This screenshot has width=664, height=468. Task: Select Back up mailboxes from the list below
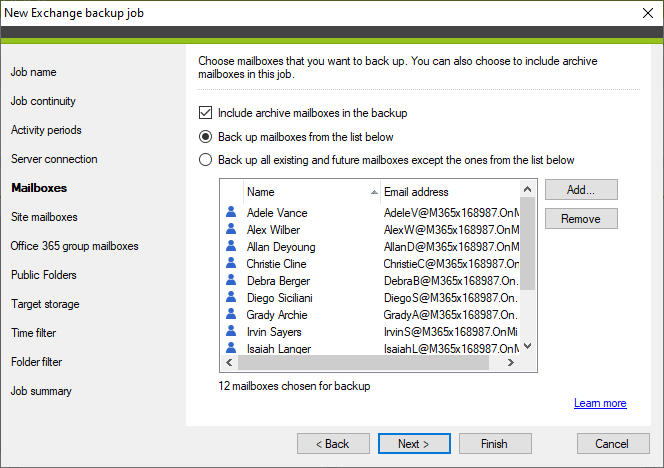coord(206,137)
